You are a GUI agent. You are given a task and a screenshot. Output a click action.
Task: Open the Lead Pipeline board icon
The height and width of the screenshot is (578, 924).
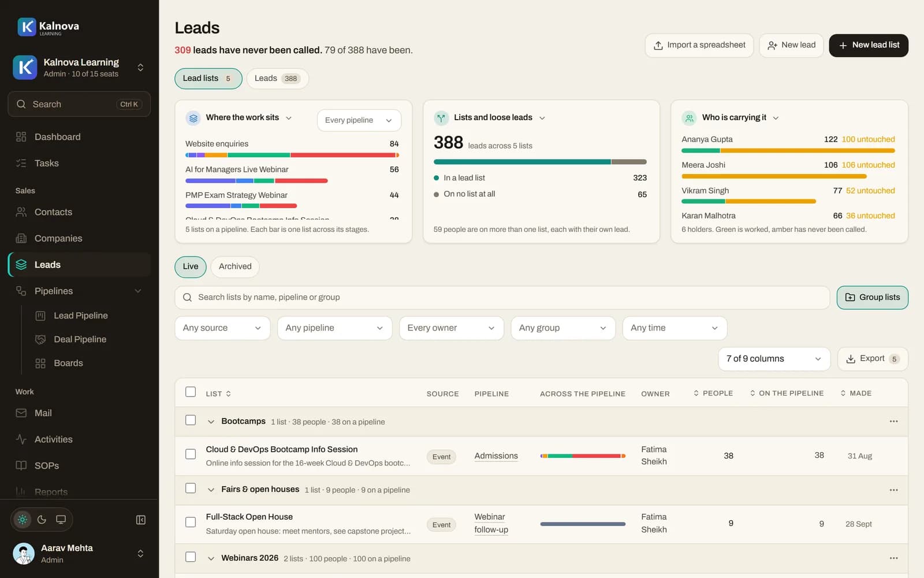[x=40, y=316]
